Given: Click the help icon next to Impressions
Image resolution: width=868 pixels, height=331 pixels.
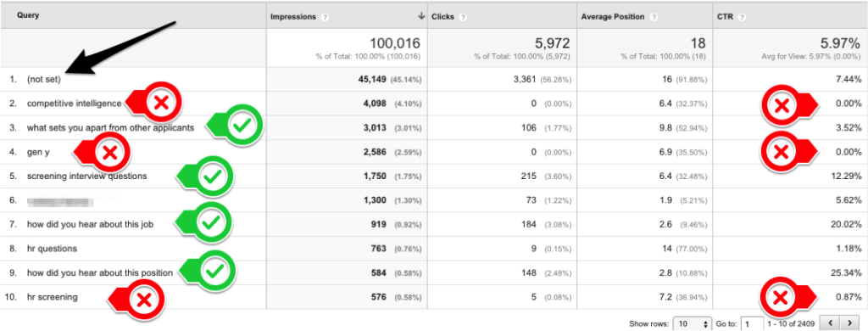Looking at the screenshot, I should point(325,17).
